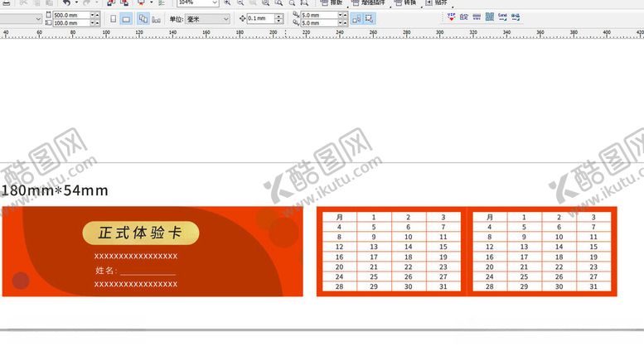Click the barcode generator icon
The width and height of the screenshot is (644, 346).
coord(477,17)
